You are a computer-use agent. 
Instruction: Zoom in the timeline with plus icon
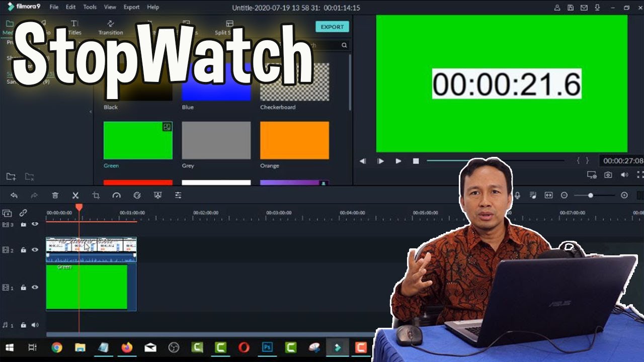click(x=624, y=196)
